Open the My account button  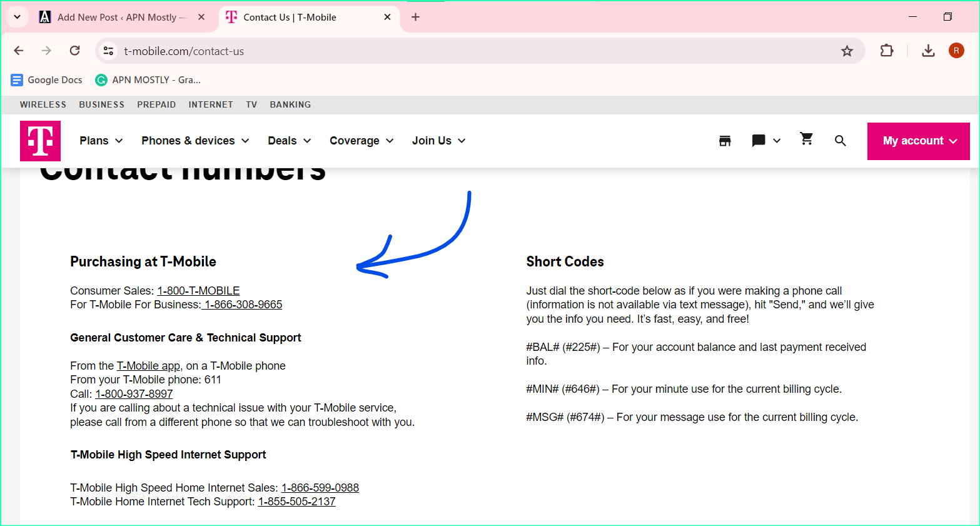[917, 141]
